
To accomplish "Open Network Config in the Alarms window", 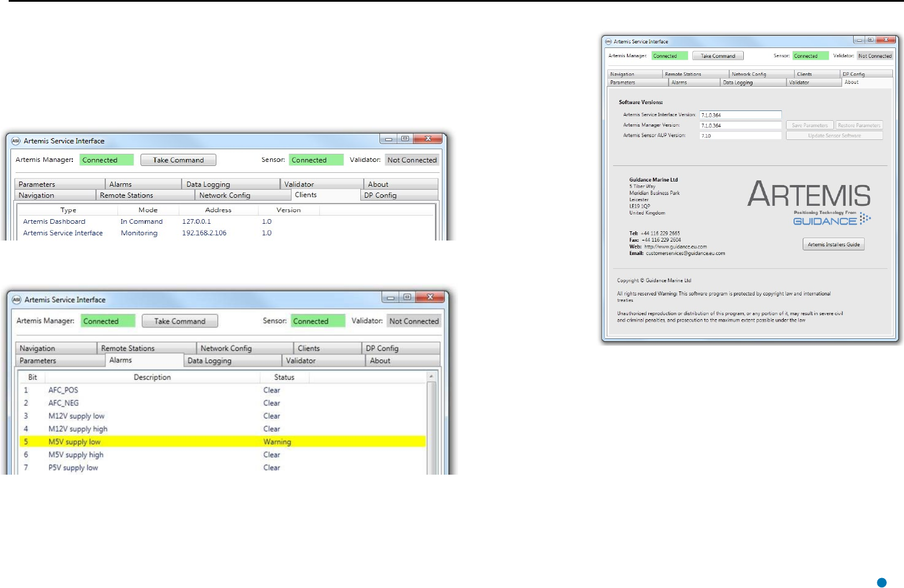I will (x=245, y=348).
